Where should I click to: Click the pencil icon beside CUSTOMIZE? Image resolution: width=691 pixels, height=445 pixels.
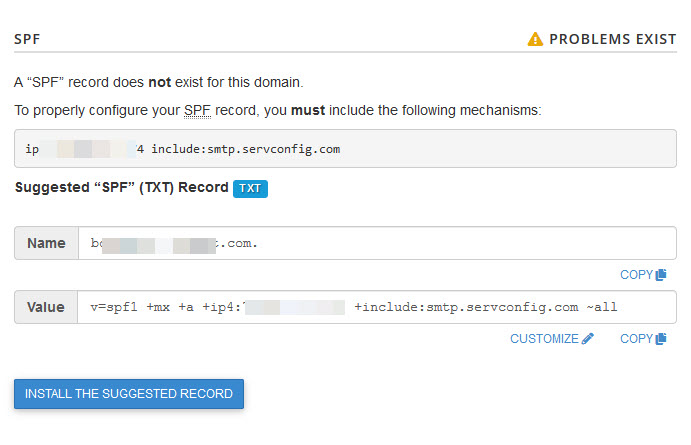pos(588,339)
